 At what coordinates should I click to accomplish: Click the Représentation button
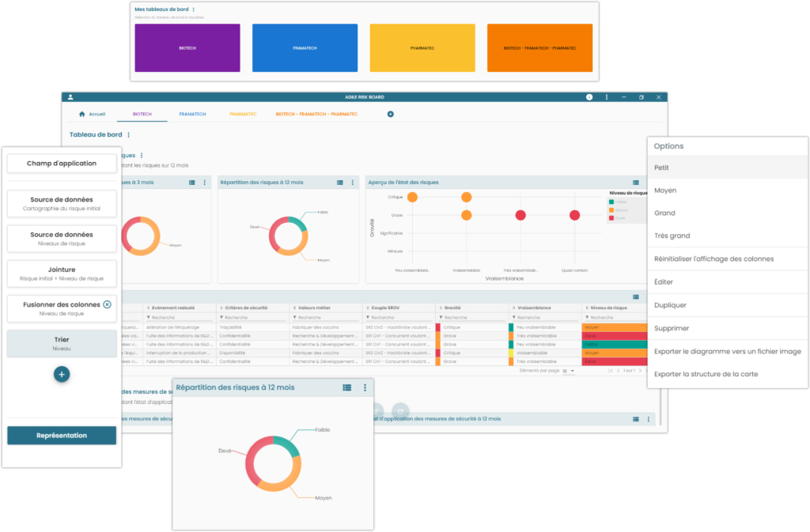tap(61, 435)
